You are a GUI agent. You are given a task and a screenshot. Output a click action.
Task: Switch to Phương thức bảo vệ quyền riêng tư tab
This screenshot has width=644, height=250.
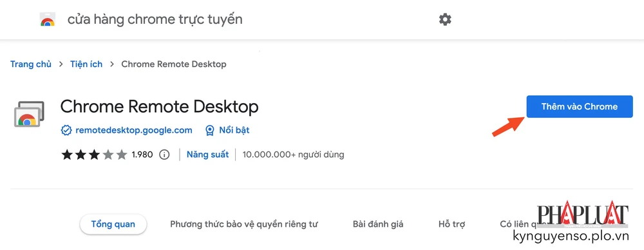click(244, 224)
